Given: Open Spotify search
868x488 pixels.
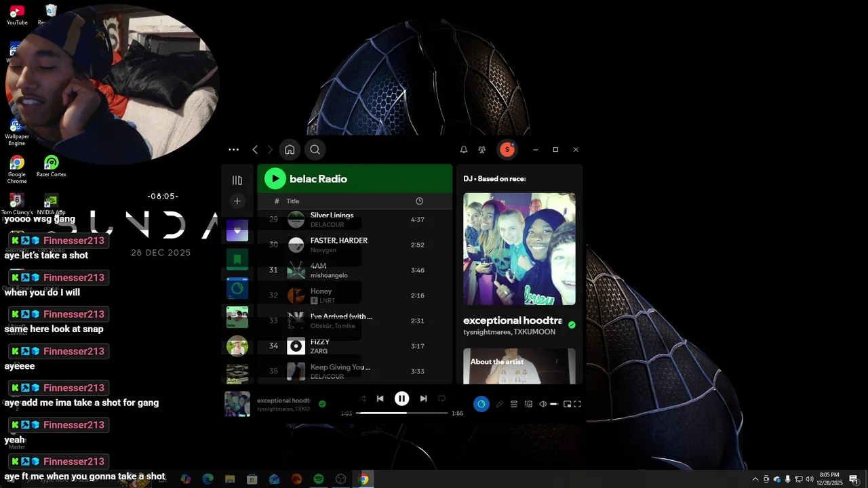Looking at the screenshot, I should 315,150.
